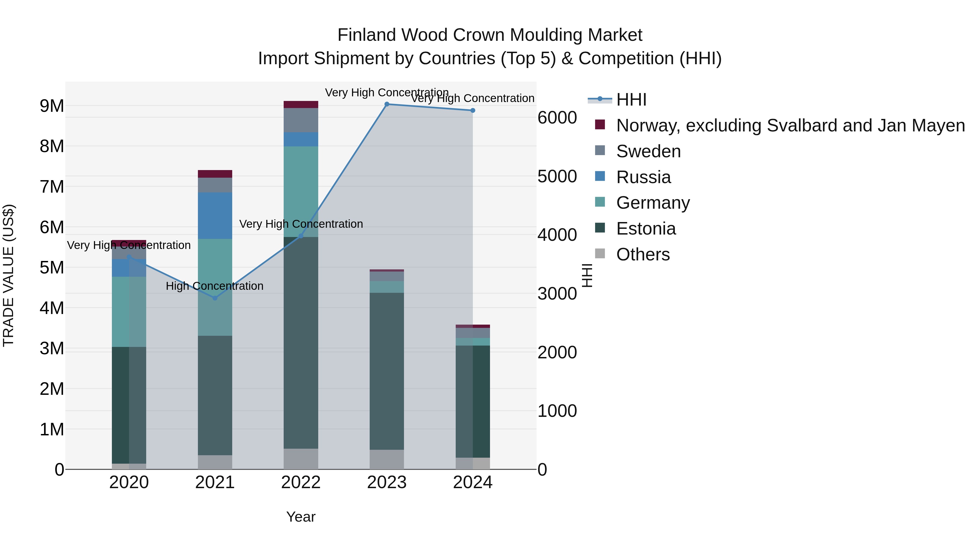Click the 5M tick on left axis
980x551 pixels.
pos(52,267)
